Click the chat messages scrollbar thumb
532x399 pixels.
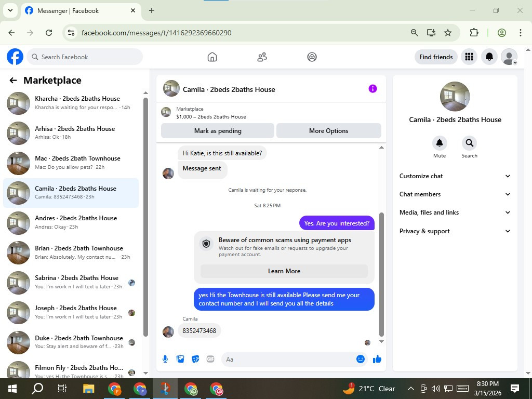[x=381, y=274]
